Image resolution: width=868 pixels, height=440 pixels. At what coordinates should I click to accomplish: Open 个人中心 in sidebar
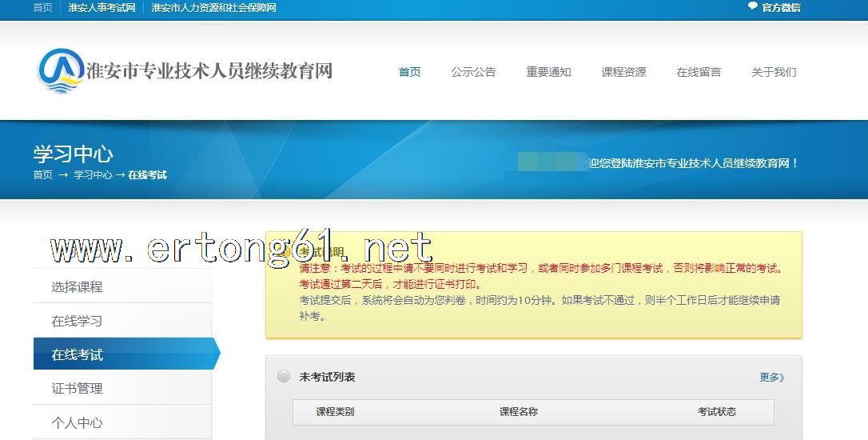[78, 422]
